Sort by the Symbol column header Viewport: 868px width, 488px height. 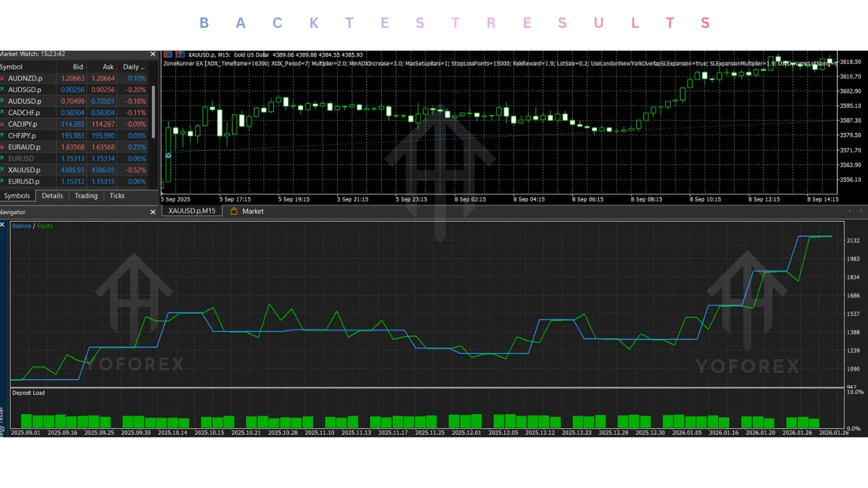(27, 66)
